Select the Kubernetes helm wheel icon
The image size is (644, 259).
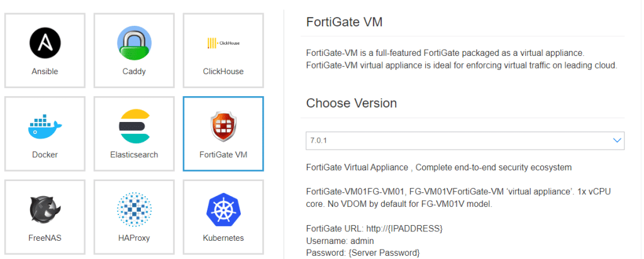[223, 210]
